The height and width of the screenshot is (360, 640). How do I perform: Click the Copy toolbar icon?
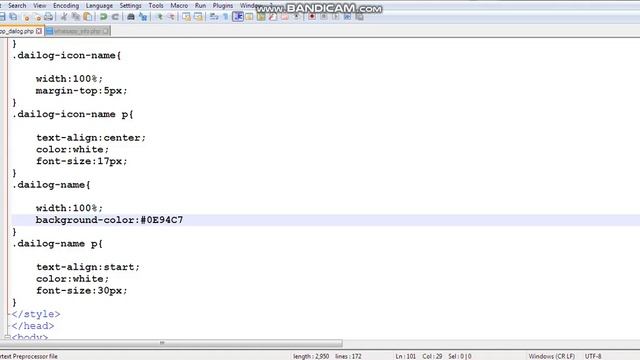(76, 17)
